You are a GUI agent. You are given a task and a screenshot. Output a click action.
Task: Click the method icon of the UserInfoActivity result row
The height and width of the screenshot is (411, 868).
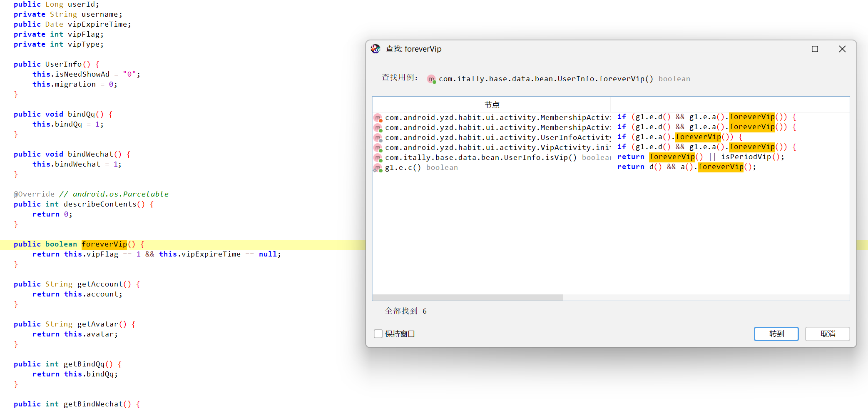tap(378, 138)
